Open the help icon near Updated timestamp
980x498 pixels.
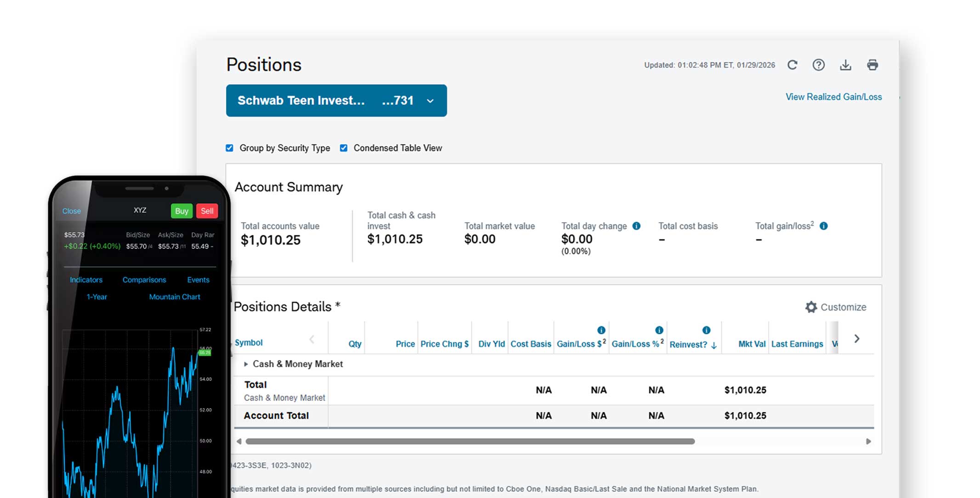pos(819,65)
